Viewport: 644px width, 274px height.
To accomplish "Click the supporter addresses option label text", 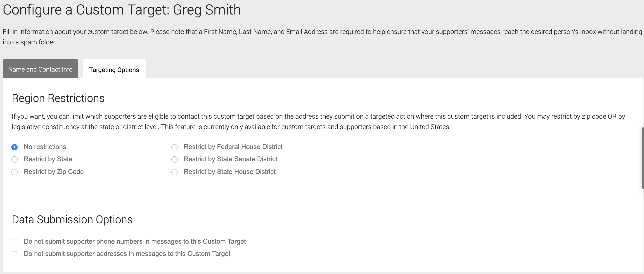I will coord(127,254).
